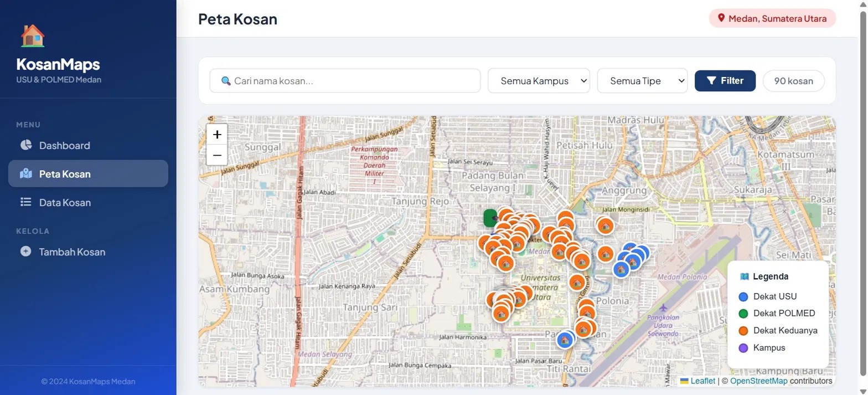The image size is (868, 395).
Task: Click the Cari nama kosan search field
Action: (x=345, y=81)
